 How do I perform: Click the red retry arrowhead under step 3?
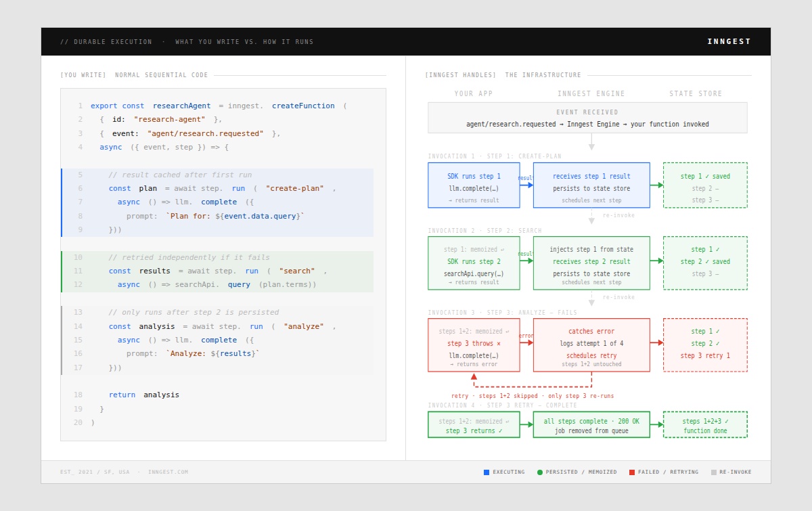point(474,376)
